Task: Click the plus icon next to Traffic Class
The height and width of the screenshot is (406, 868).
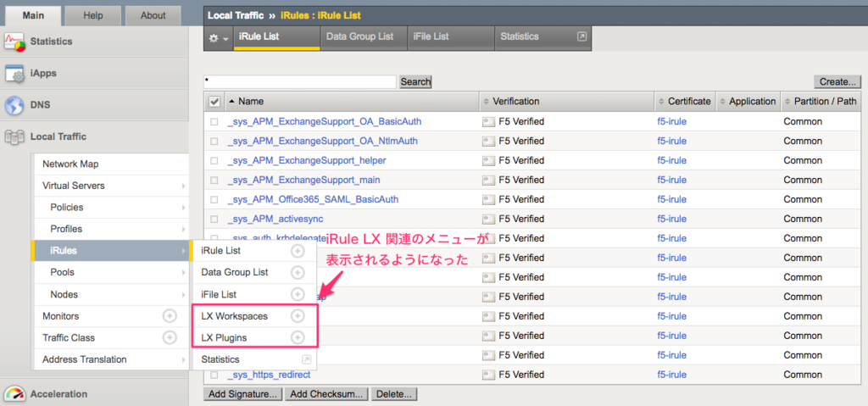Action: [x=170, y=337]
